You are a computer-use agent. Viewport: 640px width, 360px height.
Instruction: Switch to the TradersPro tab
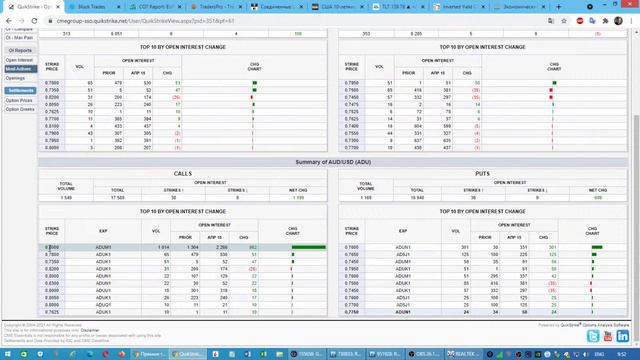point(216,7)
